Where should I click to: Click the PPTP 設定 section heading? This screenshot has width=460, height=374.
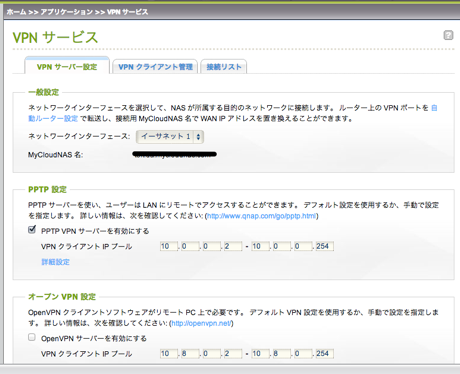[x=47, y=189]
